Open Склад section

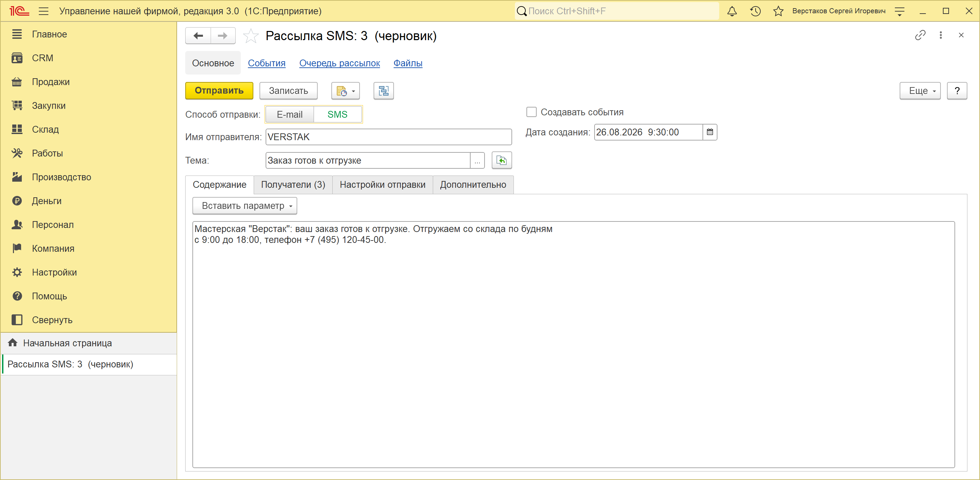(x=88, y=130)
